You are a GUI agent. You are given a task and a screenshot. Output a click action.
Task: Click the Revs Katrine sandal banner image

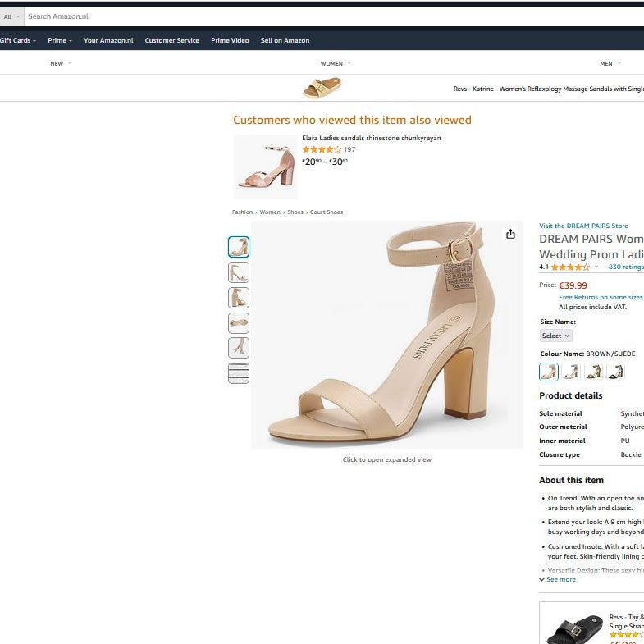coord(322,88)
